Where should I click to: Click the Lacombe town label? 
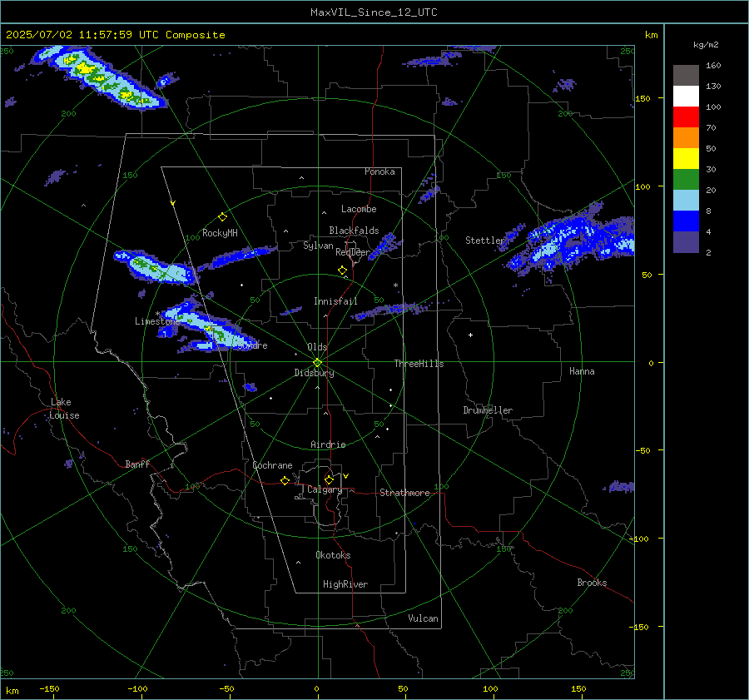point(359,209)
